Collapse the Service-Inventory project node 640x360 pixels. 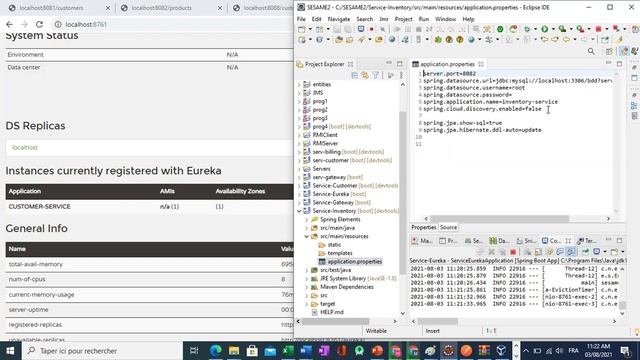pyautogui.click(x=299, y=211)
